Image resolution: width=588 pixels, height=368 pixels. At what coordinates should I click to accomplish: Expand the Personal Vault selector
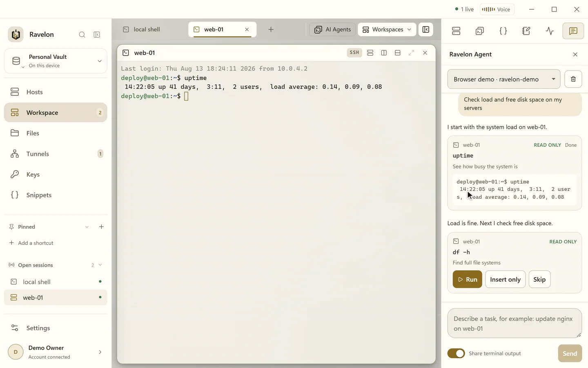click(56, 61)
